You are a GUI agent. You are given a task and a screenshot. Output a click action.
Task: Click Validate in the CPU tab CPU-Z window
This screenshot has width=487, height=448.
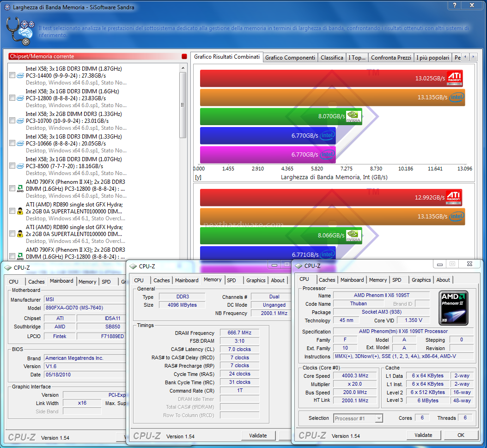click(423, 435)
